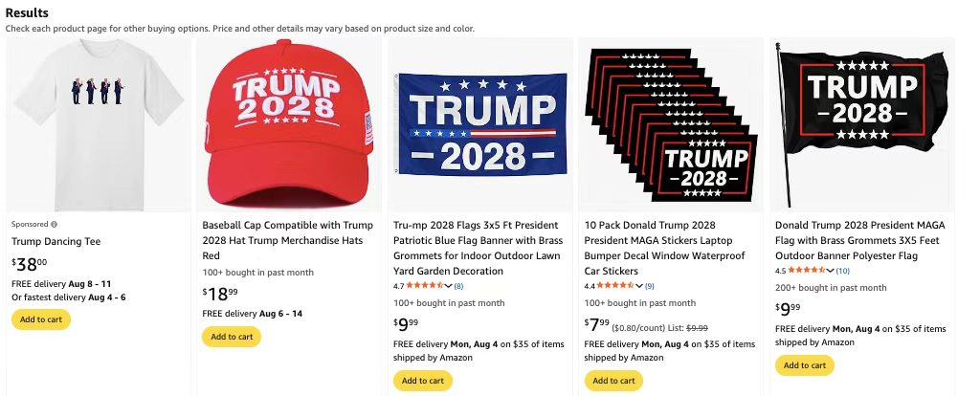Add Trump Dancing Tee to cart
Image resolution: width=980 pixels, height=396 pixels.
[x=41, y=319]
